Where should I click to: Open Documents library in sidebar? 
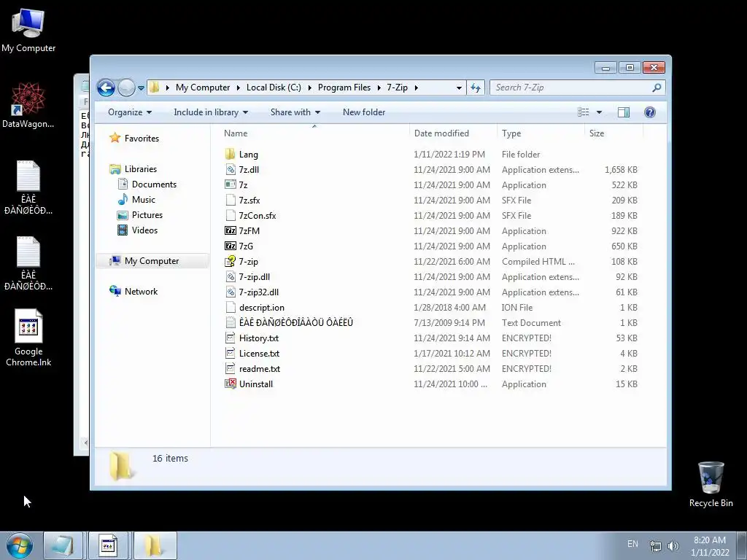click(x=154, y=184)
